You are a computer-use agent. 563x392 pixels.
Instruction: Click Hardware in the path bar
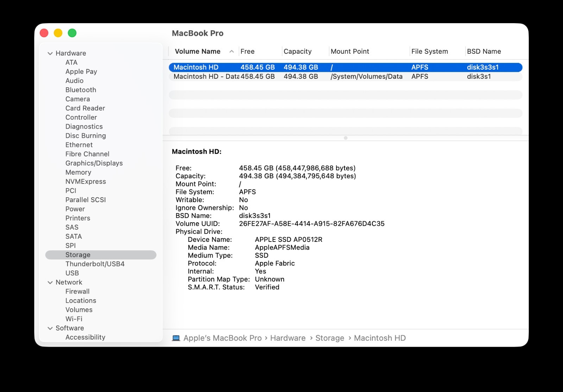(288, 338)
